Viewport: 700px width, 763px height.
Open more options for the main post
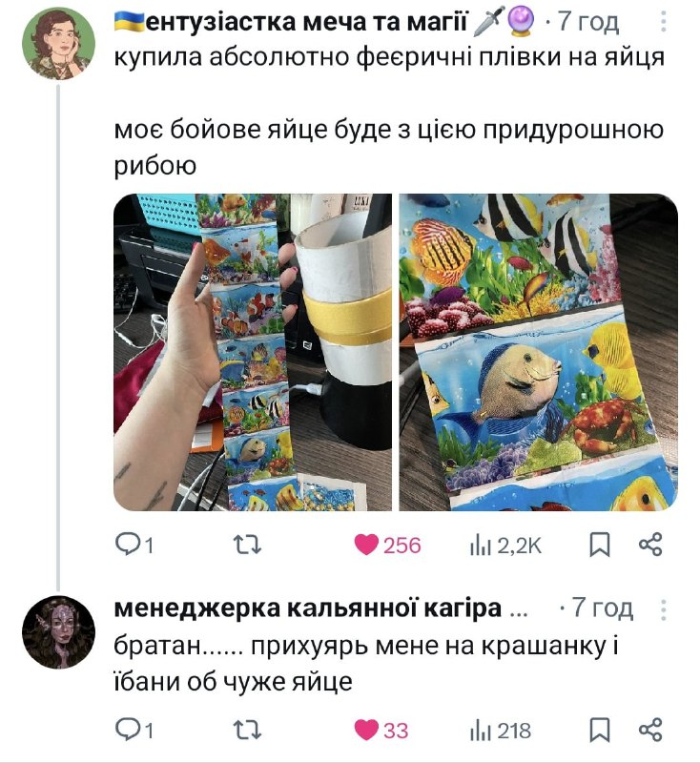664,22
